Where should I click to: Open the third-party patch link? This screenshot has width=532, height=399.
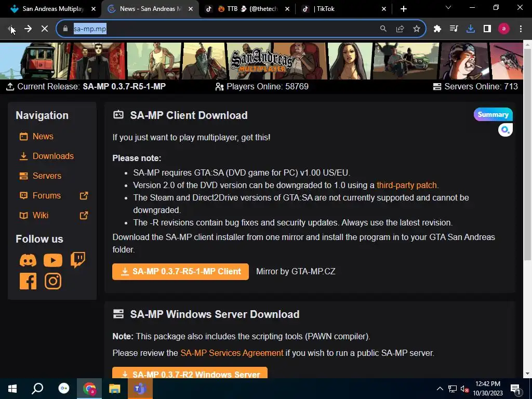tap(406, 185)
